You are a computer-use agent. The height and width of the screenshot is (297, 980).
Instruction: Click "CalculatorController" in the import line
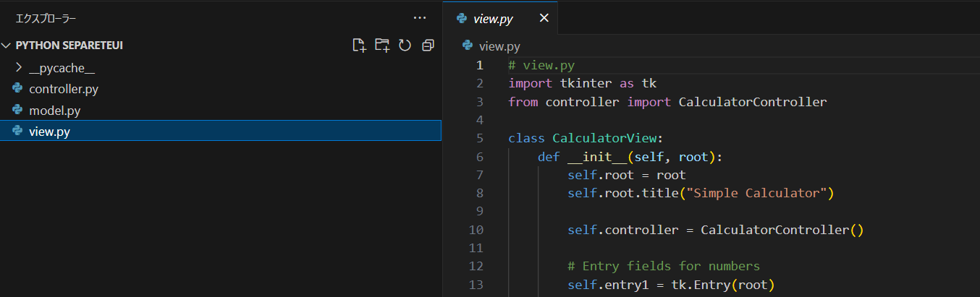(x=752, y=102)
